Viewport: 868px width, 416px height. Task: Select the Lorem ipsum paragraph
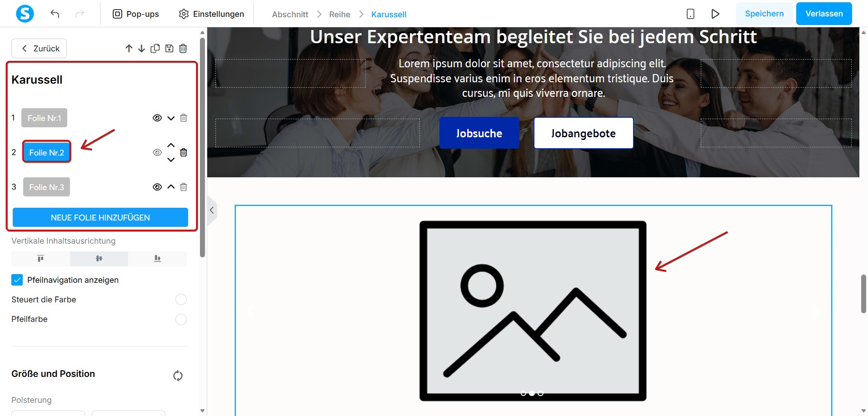pos(532,78)
